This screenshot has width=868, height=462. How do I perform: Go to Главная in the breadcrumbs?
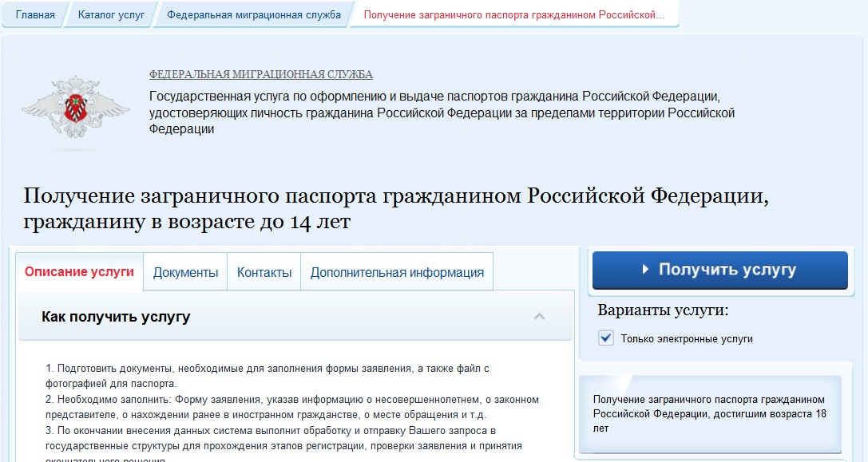pyautogui.click(x=35, y=14)
